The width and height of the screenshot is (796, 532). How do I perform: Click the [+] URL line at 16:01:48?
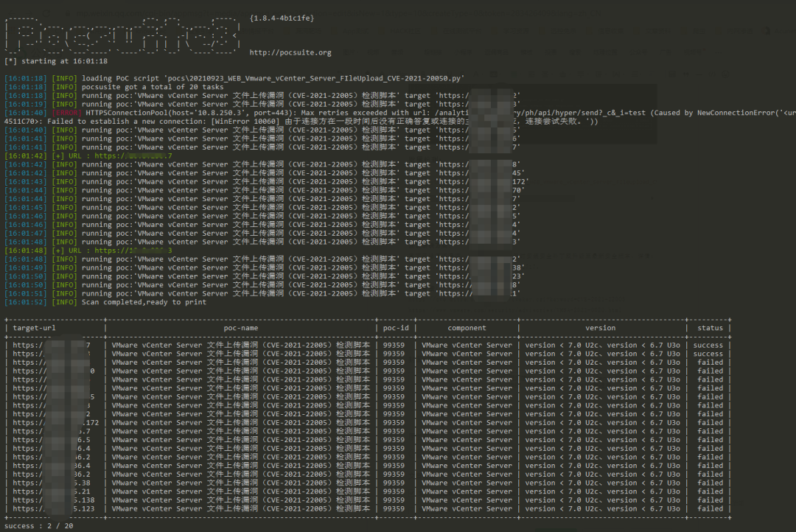coord(88,251)
